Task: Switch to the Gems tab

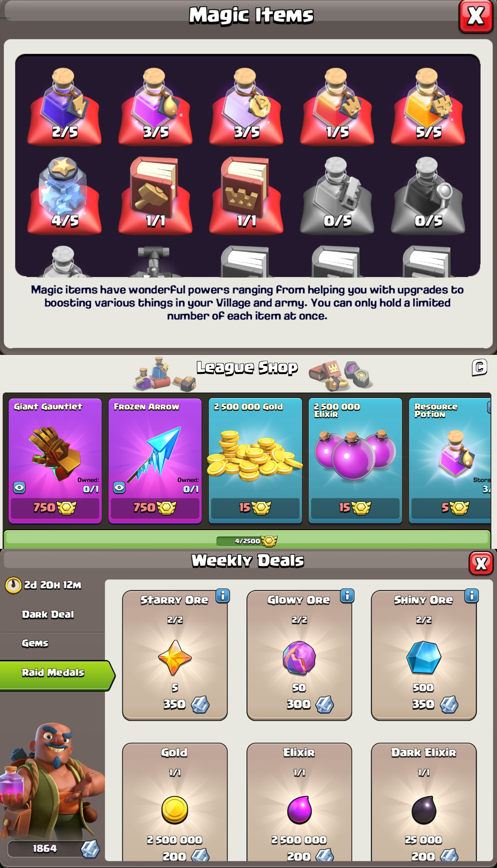Action: tap(35, 643)
